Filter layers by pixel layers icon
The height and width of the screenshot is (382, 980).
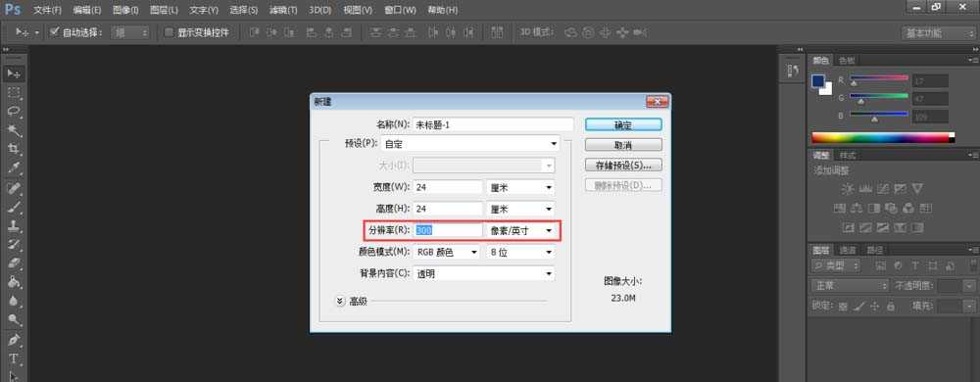(x=881, y=265)
